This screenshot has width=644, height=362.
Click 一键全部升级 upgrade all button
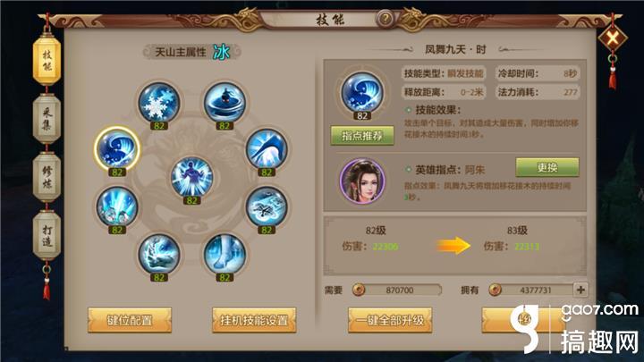pyautogui.click(x=390, y=320)
